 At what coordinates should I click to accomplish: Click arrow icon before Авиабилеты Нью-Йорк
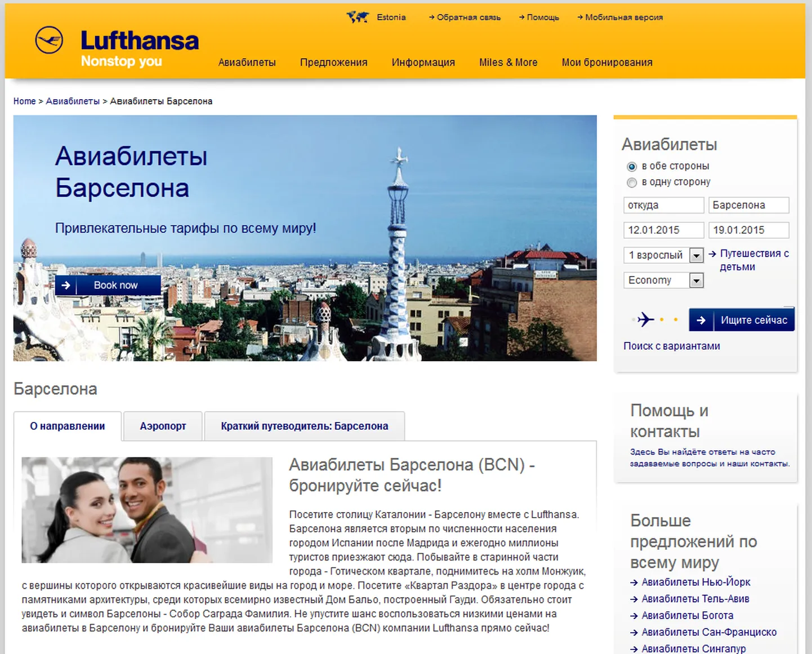[634, 582]
